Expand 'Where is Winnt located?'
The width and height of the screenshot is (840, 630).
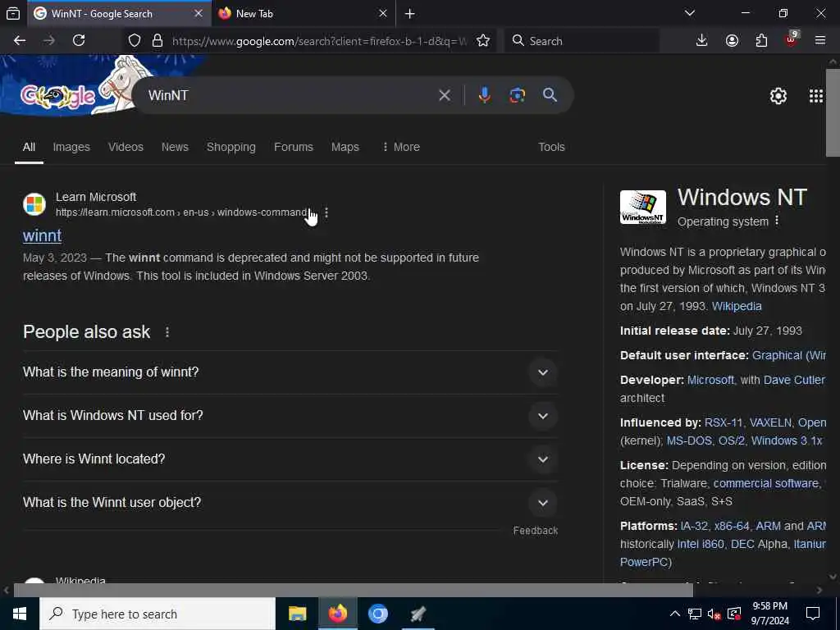pos(543,459)
